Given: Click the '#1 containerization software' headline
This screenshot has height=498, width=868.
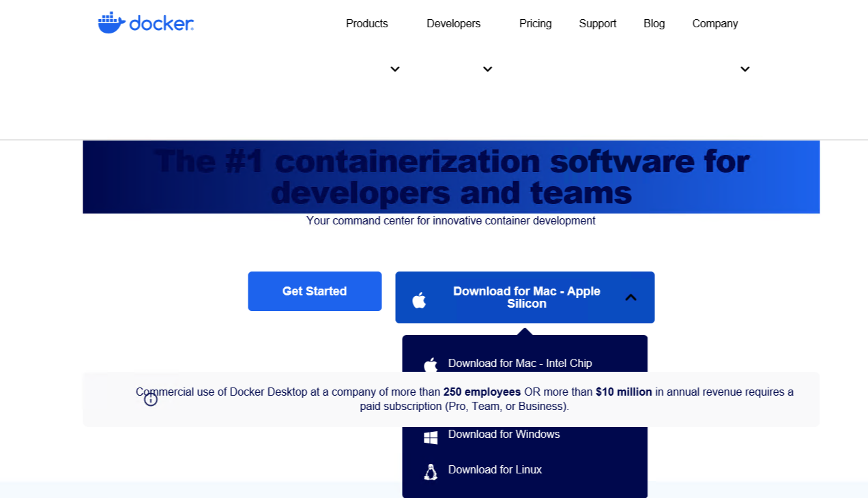Looking at the screenshot, I should tap(451, 177).
